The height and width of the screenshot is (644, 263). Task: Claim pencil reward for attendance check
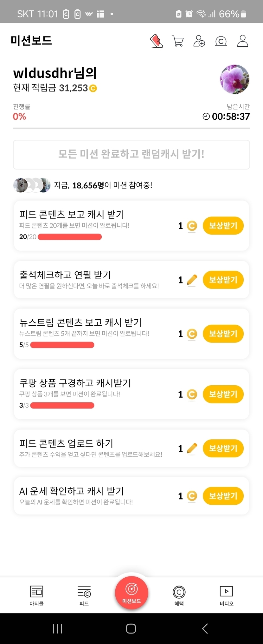pos(223,280)
